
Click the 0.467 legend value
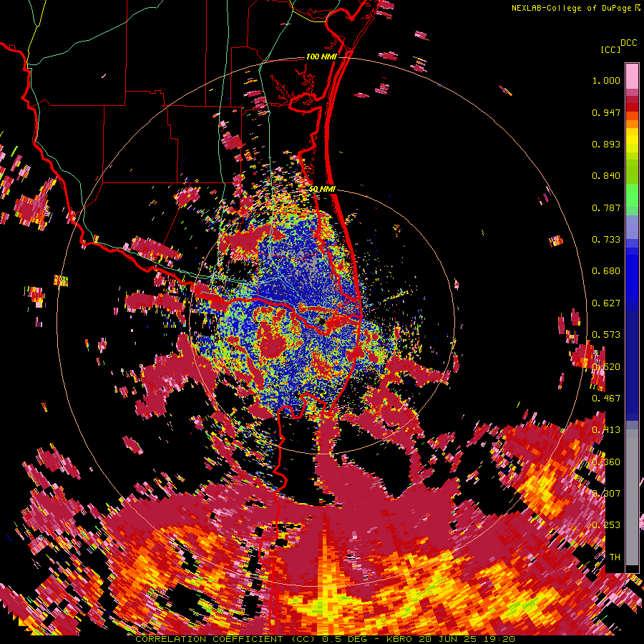pyautogui.click(x=606, y=399)
